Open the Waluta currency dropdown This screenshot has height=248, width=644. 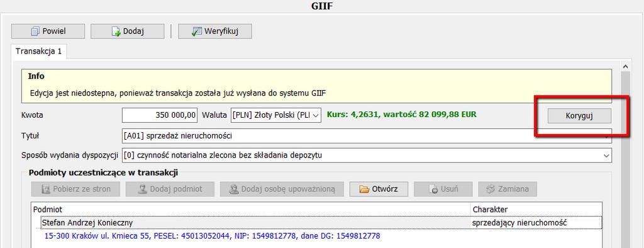[276, 115]
